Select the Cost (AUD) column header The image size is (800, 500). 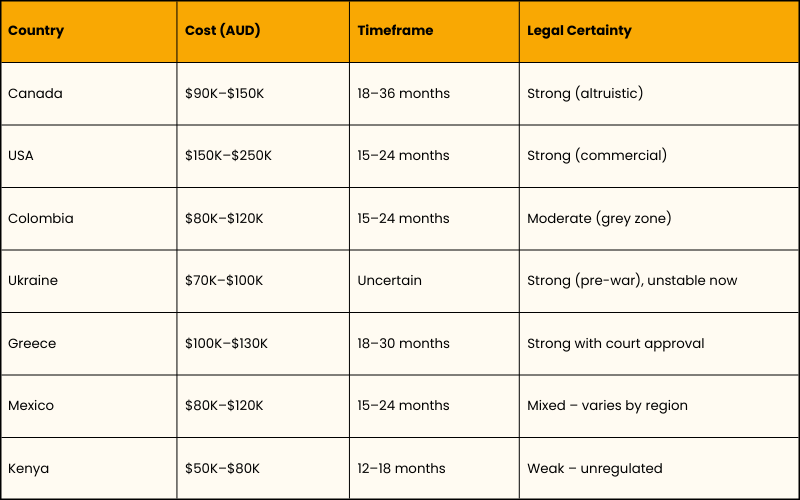[222, 30]
